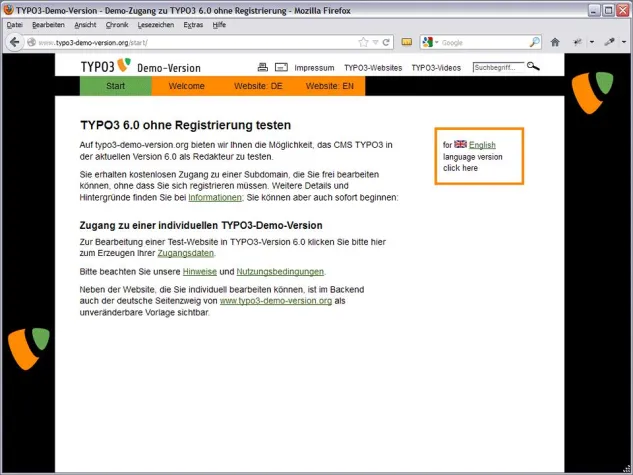This screenshot has width=633, height=475.
Task: Click the magnifier in Google search box
Action: pos(534,42)
